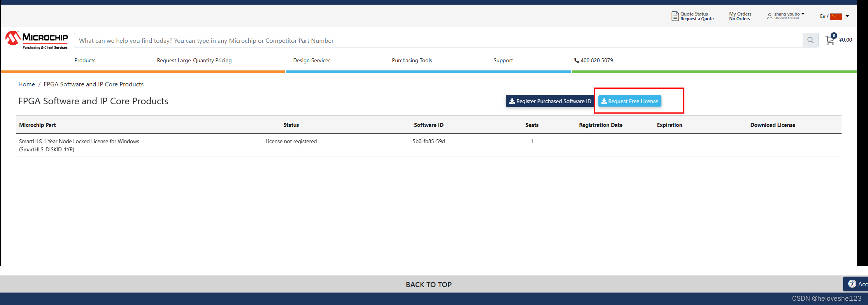
Task: Open Request Large-Quantity Pricing menu
Action: click(194, 60)
